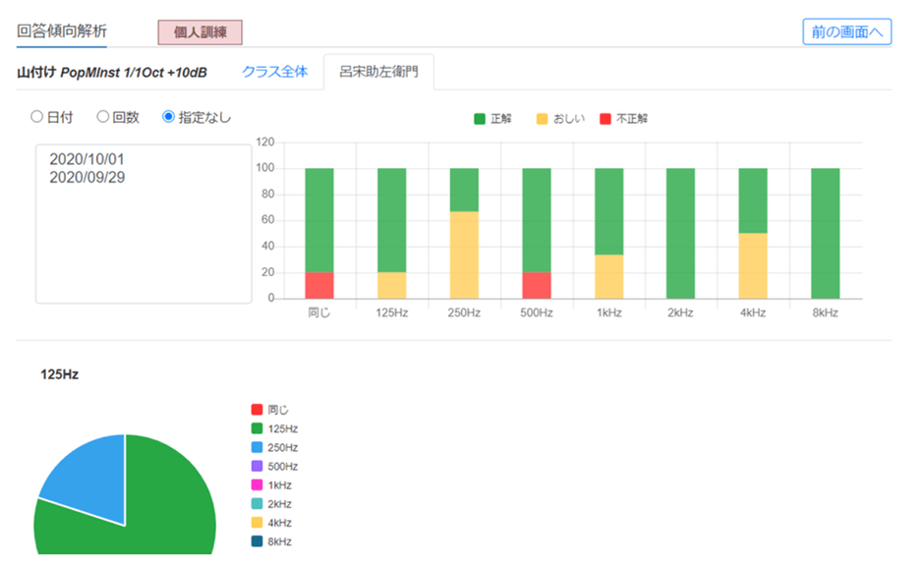Click the teal 2kHz swatch in pie legend

[258, 503]
